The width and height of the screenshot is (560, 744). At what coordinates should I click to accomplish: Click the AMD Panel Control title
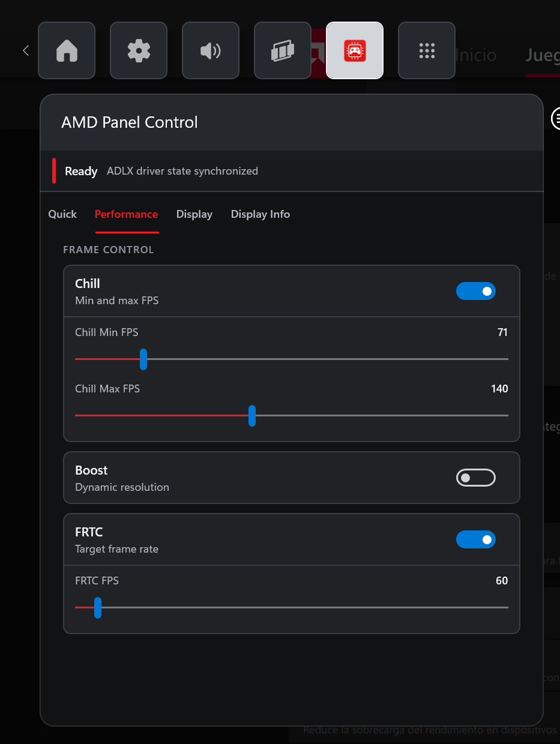[130, 122]
